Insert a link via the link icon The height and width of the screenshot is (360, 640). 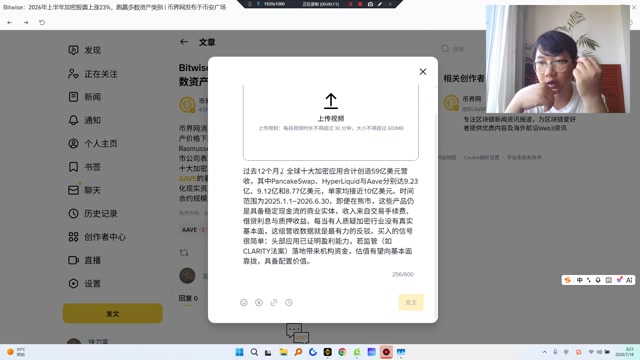274,302
